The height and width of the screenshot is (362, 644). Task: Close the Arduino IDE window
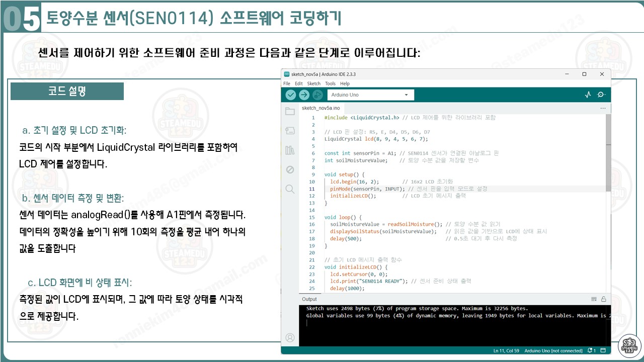click(x=602, y=74)
